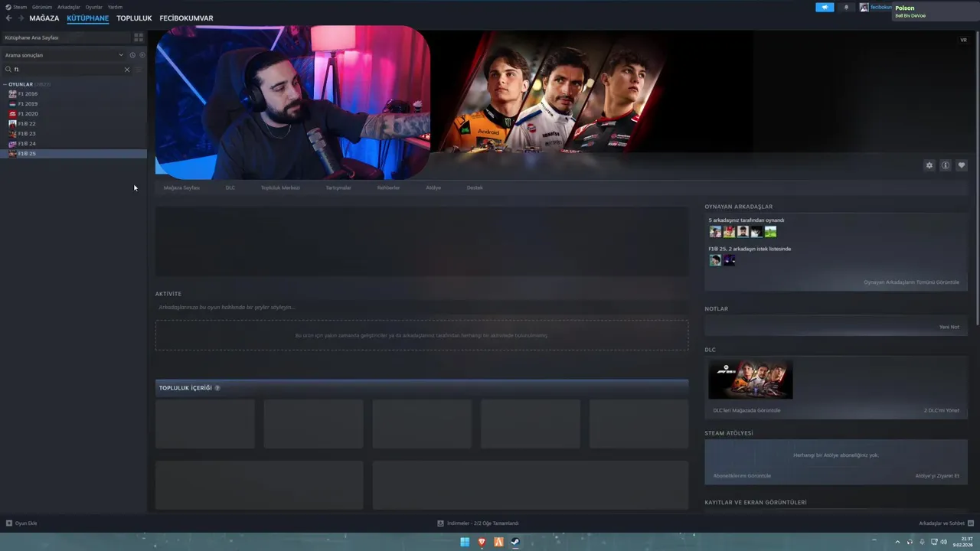Open Topluluk Merkezi link
The image size is (980, 551).
280,187
